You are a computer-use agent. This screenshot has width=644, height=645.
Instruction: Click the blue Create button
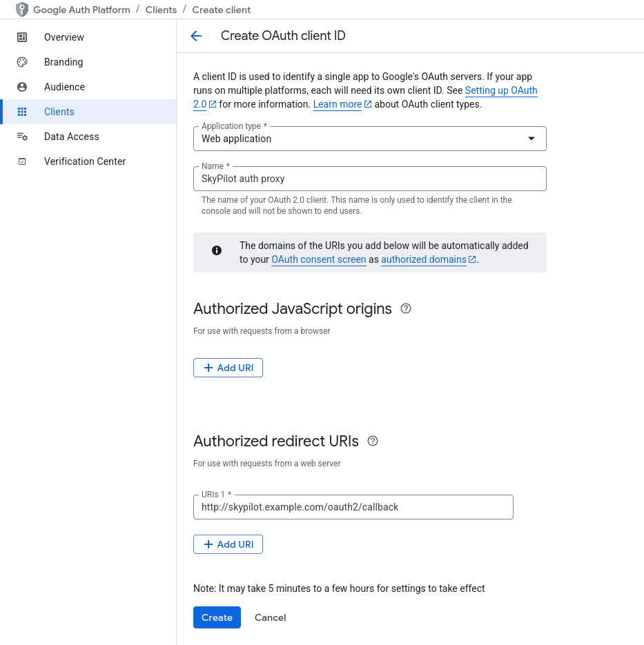pyautogui.click(x=217, y=617)
